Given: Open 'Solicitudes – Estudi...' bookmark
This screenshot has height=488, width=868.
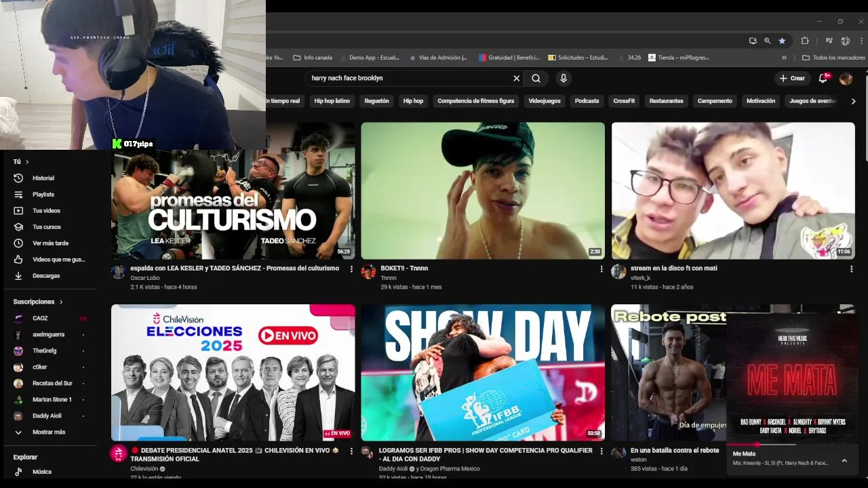Looking at the screenshot, I should pos(578,58).
